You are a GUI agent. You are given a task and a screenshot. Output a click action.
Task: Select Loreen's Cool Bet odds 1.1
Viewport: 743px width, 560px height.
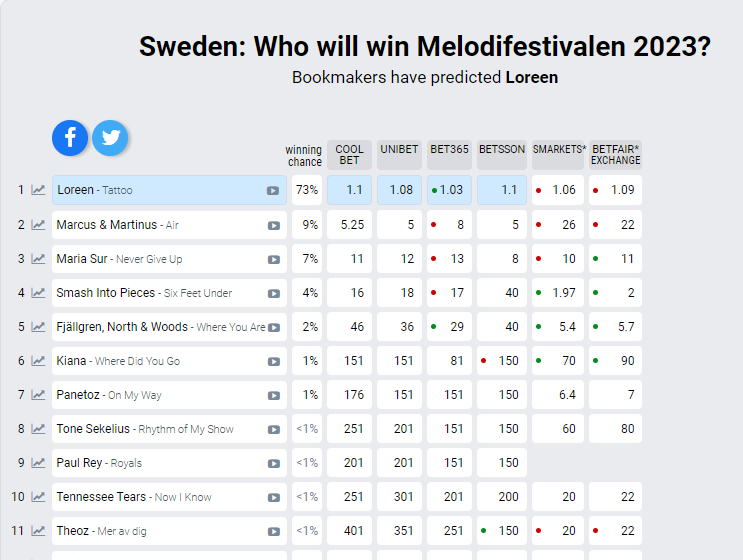pyautogui.click(x=349, y=190)
